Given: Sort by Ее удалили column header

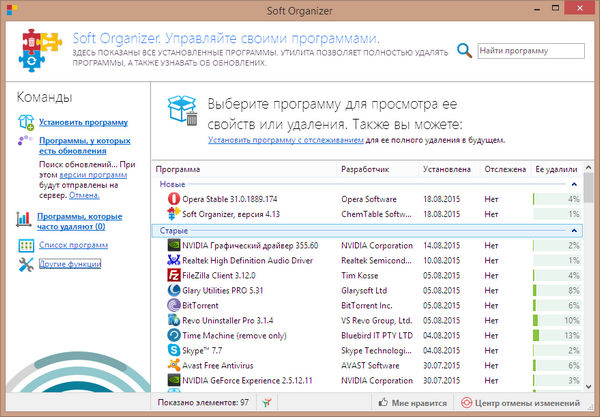Looking at the screenshot, I should [x=556, y=169].
